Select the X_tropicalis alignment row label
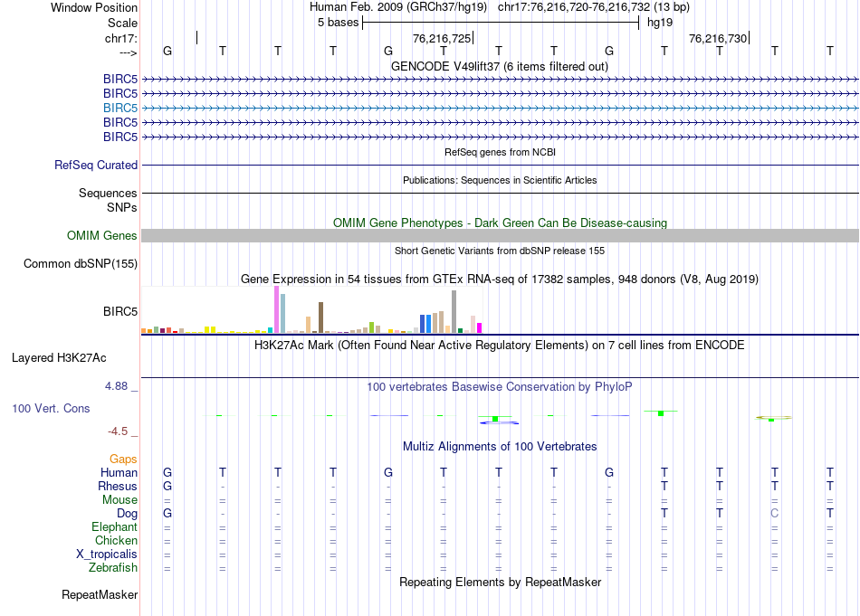The height and width of the screenshot is (616, 860). (107, 554)
